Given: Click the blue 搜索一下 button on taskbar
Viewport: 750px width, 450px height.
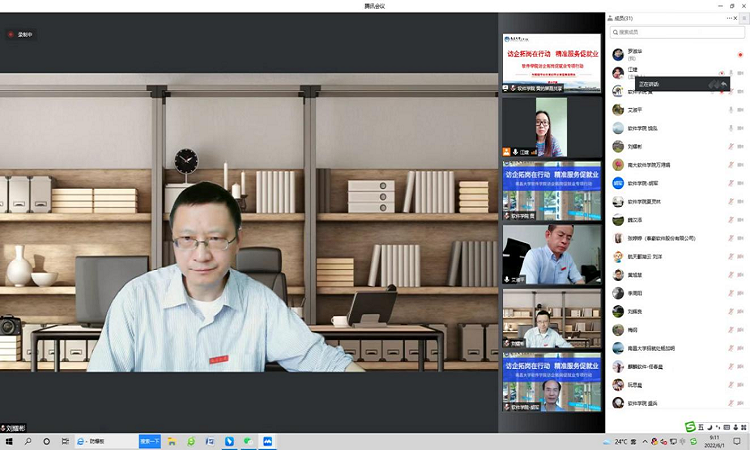Looking at the screenshot, I should tap(150, 441).
